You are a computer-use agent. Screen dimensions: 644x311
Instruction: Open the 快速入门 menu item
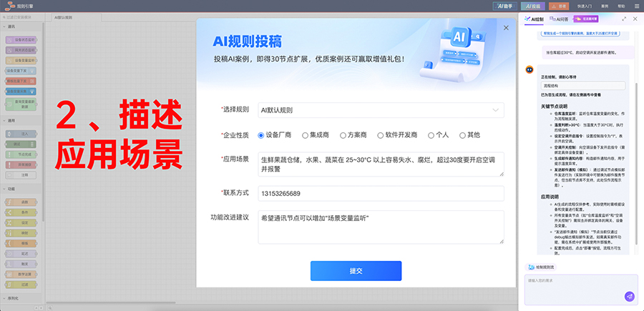click(x=585, y=5)
